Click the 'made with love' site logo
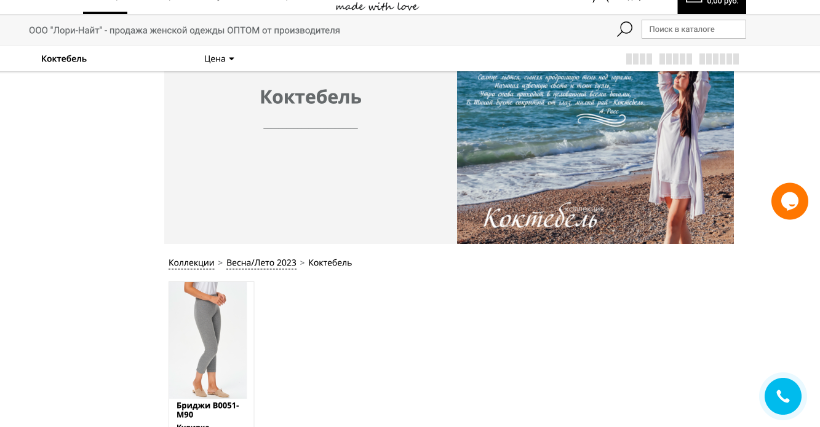The image size is (820, 427). [x=377, y=6]
